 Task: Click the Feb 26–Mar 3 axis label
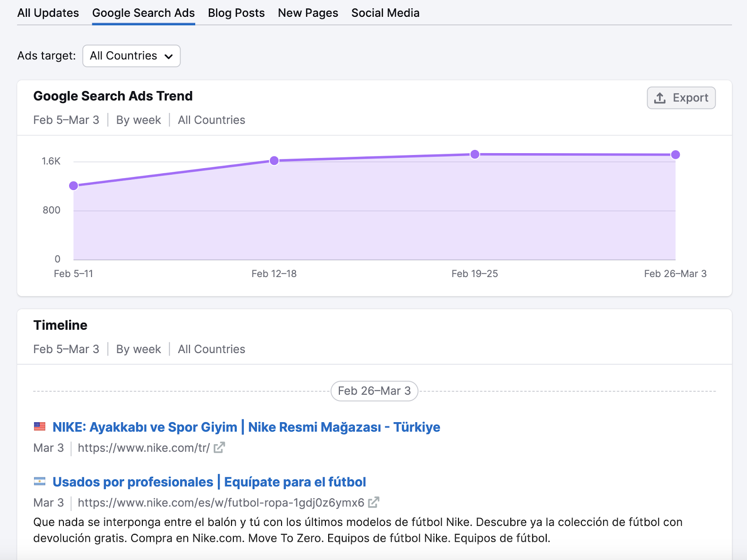[x=675, y=274]
